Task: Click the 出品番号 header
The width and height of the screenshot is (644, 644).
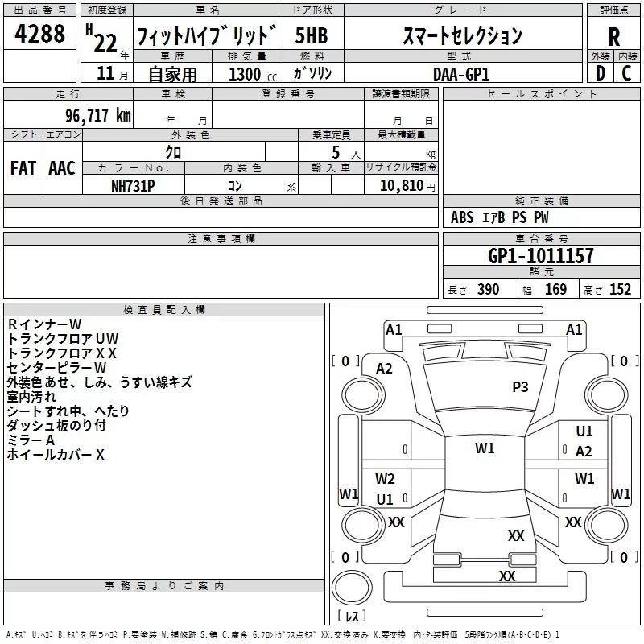Action: [x=39, y=10]
